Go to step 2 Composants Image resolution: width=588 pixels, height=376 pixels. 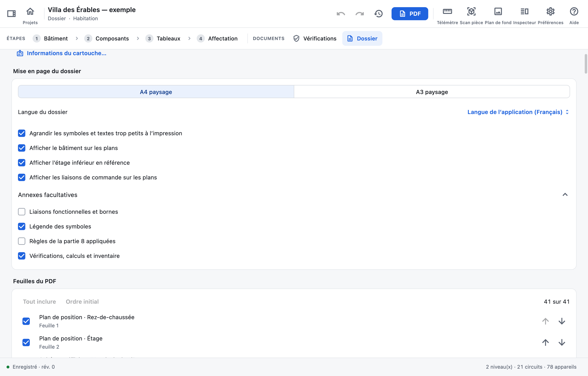[x=106, y=38]
